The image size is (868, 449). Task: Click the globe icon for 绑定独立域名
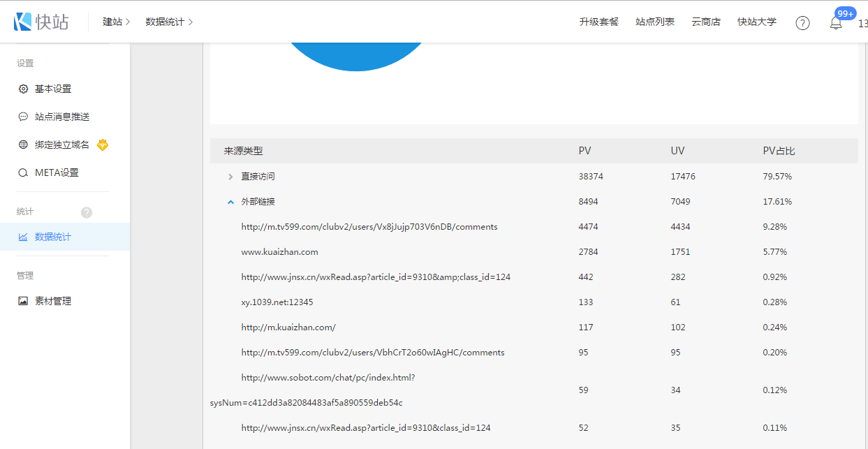click(x=23, y=145)
